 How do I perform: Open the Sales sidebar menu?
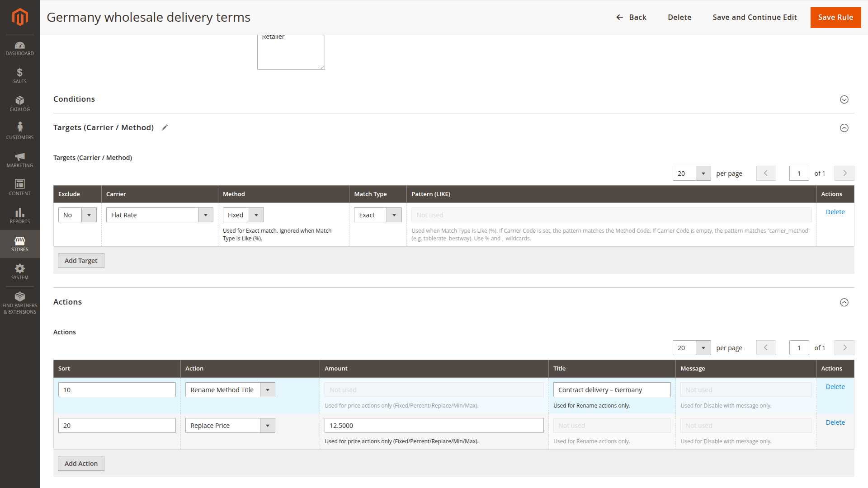point(20,76)
